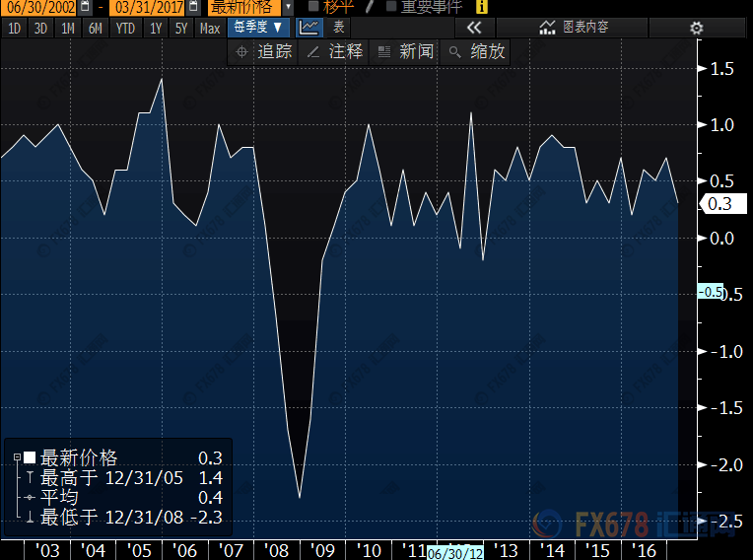Image resolution: width=753 pixels, height=560 pixels.
Task: Switch to 表 table view
Action: [339, 28]
